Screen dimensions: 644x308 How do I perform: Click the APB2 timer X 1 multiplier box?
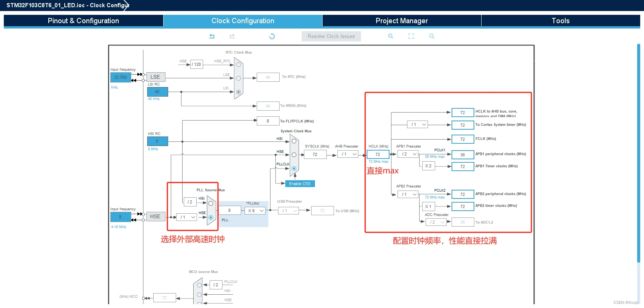coord(428,206)
